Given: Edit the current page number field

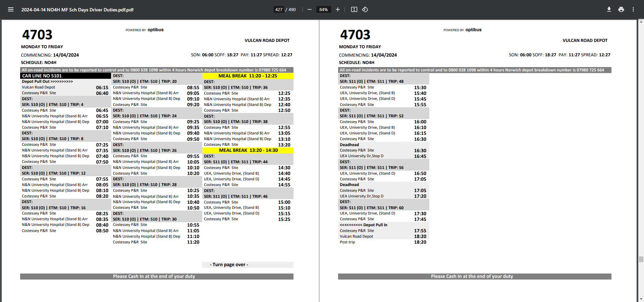Looking at the screenshot, I should pos(279,9).
